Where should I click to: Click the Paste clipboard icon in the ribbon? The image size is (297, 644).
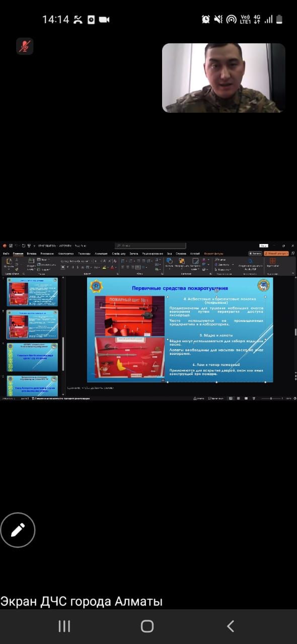pos(9,262)
